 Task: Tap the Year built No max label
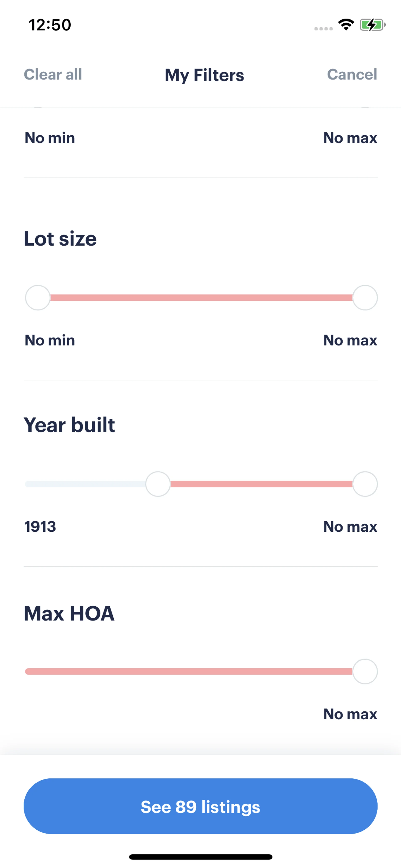[350, 526]
